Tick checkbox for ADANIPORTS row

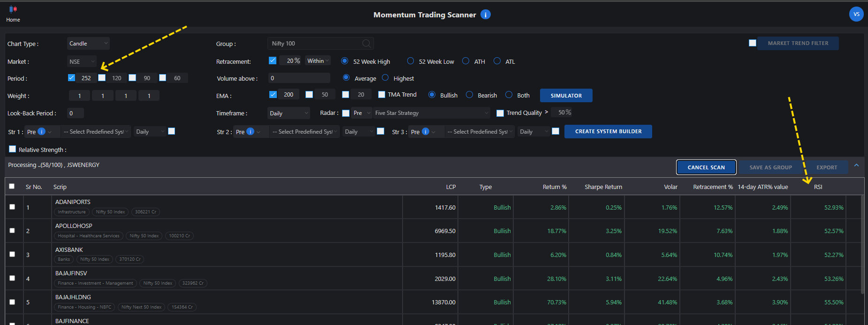(x=12, y=206)
